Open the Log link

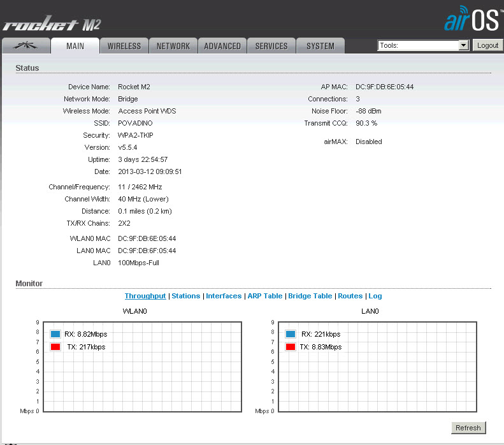pyautogui.click(x=375, y=296)
